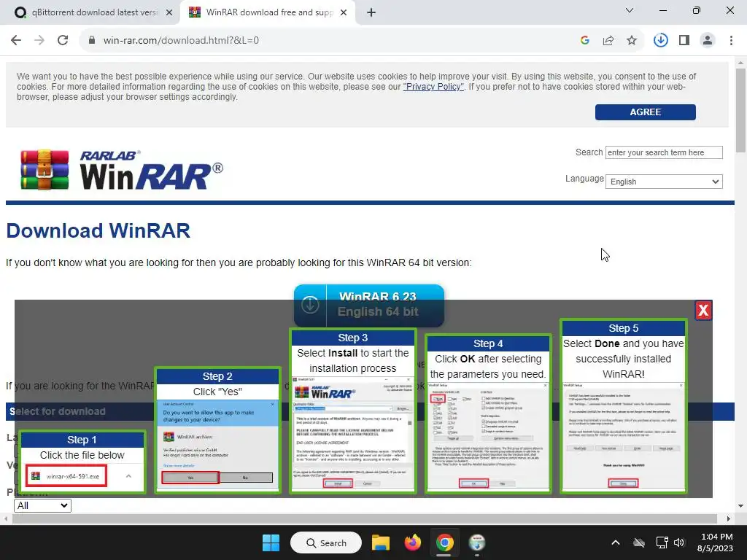Open Chrome's three-dot menu
The image size is (747, 560).
pyautogui.click(x=731, y=40)
